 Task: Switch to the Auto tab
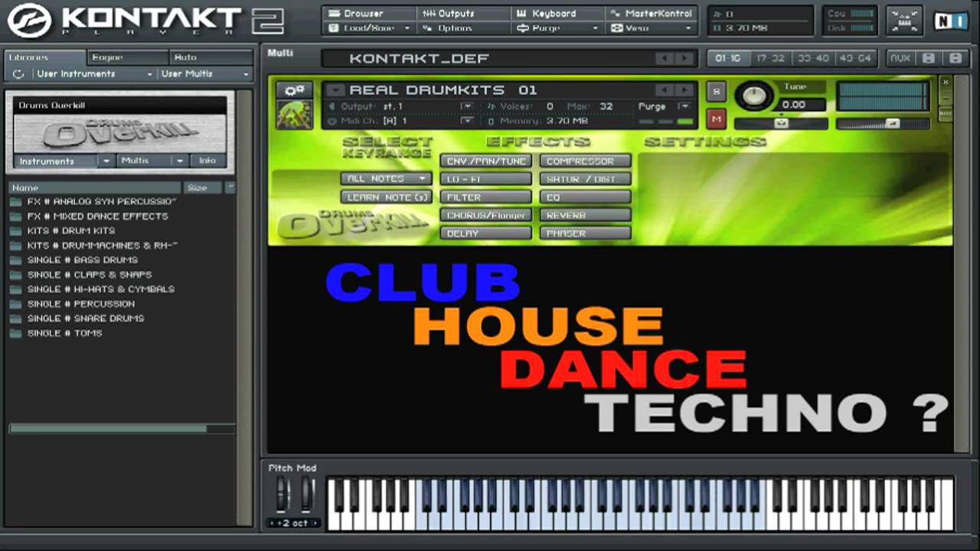pyautogui.click(x=211, y=57)
